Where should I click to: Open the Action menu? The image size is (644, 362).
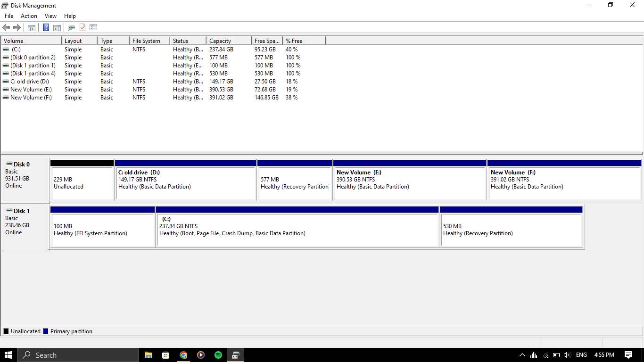click(x=29, y=16)
